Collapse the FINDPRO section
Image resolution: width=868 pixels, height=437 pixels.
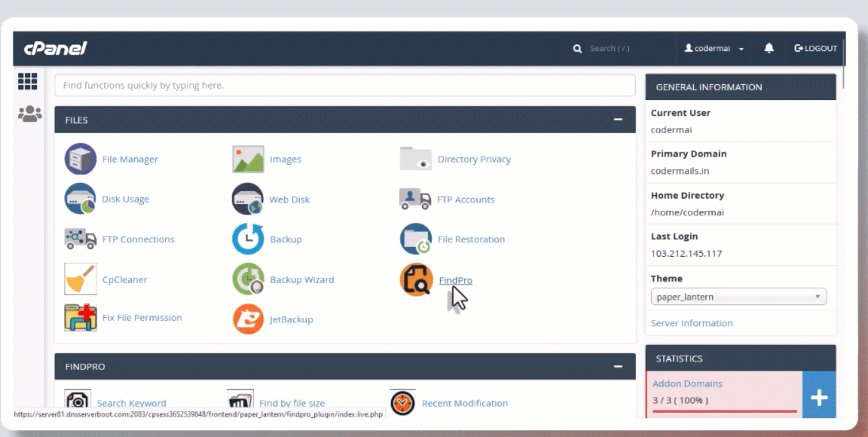[617, 366]
